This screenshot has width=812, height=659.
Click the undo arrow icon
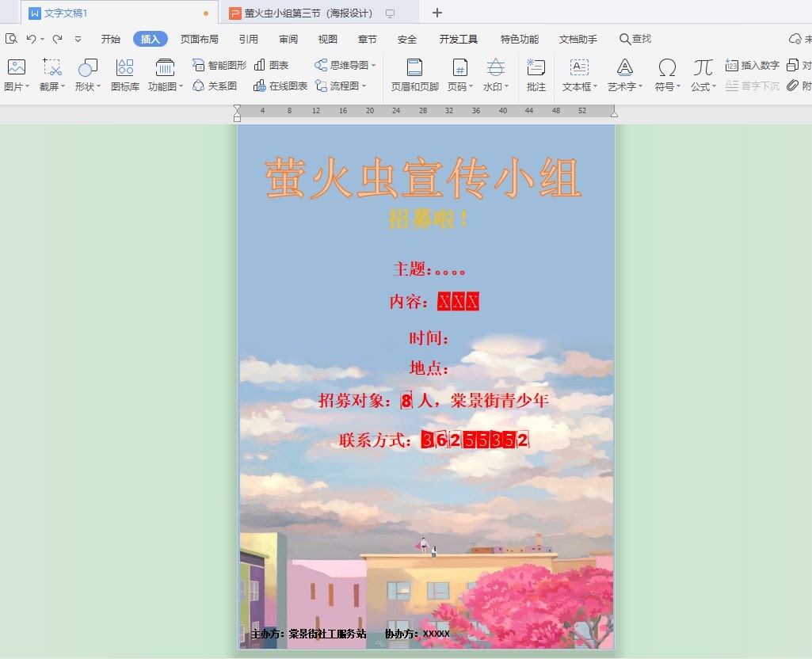click(31, 39)
